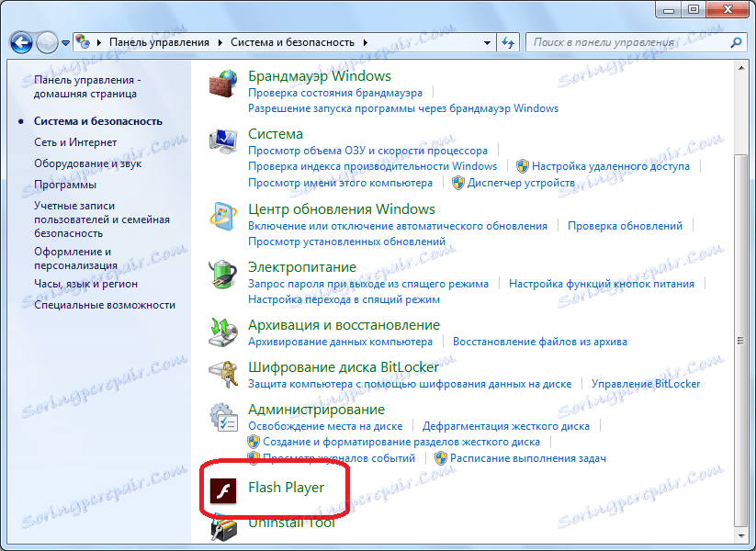Screen dimensions: 756x551
Task: Open Электропитание heading link
Action: [302, 267]
